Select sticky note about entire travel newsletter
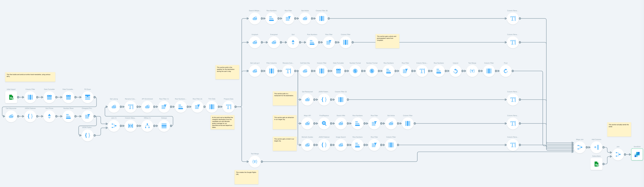Screen dimensions: 644x187 point(30,77)
